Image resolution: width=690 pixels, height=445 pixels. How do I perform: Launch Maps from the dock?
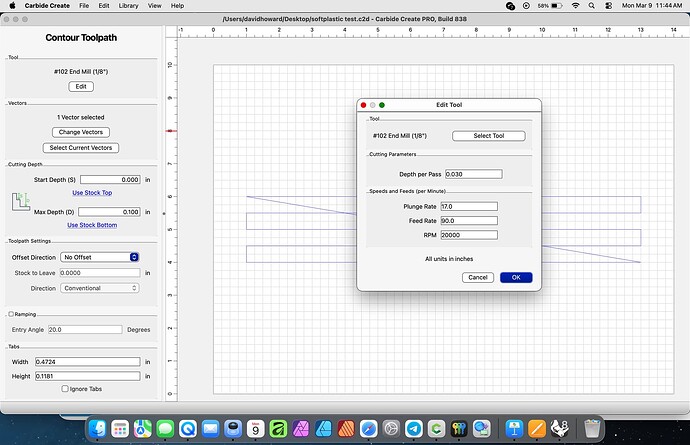143,428
